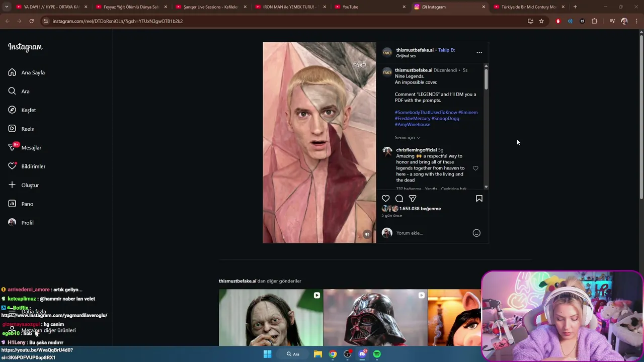Open the Darth Vader reel thumbnail
Viewport: 644px width, 362px height.
click(375, 318)
